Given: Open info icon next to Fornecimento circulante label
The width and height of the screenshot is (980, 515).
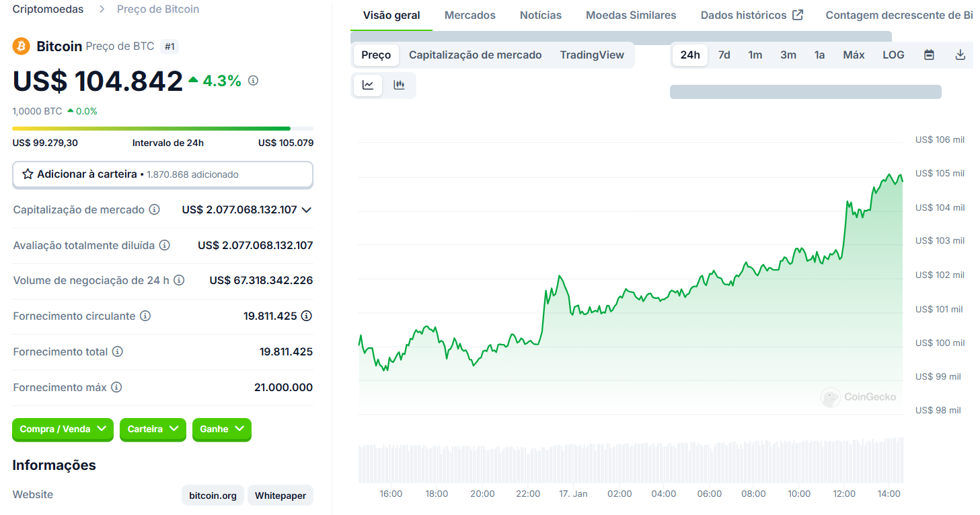Looking at the screenshot, I should point(145,316).
